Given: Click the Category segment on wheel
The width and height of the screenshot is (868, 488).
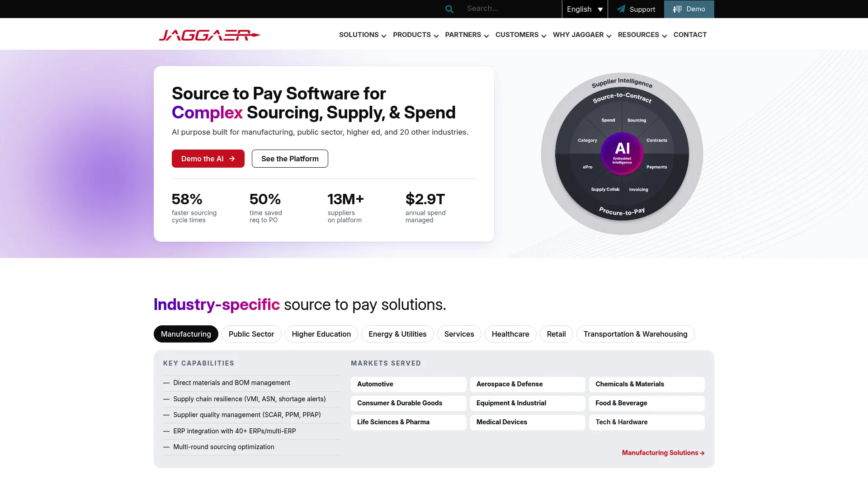Looking at the screenshot, I should pos(587,141).
